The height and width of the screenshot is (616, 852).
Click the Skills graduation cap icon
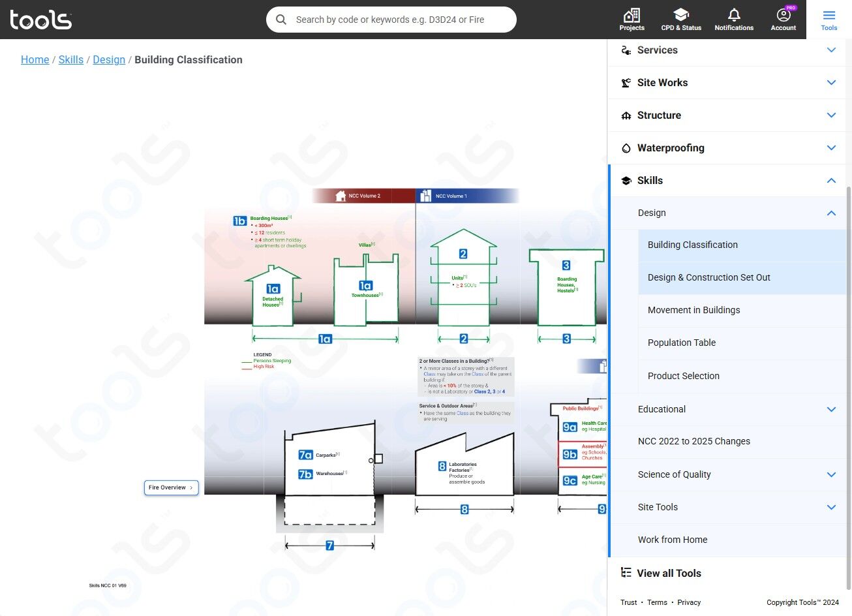(626, 181)
